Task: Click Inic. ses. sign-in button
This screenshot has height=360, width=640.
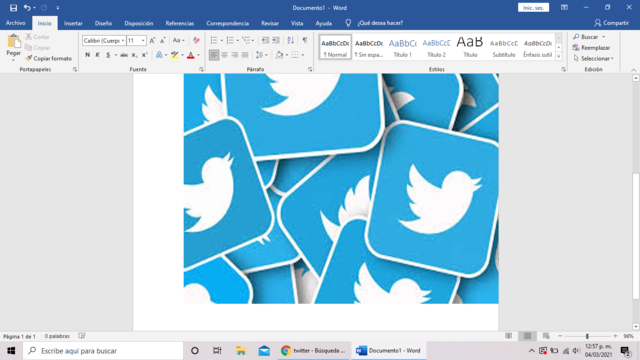Action: (x=533, y=7)
